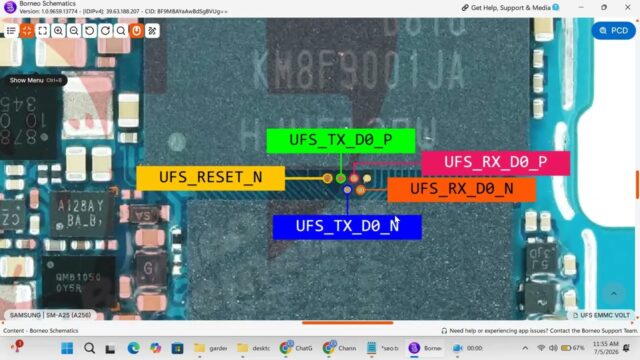Contact the Borneo Support Team link
The height and width of the screenshot is (360, 640).
(540, 331)
